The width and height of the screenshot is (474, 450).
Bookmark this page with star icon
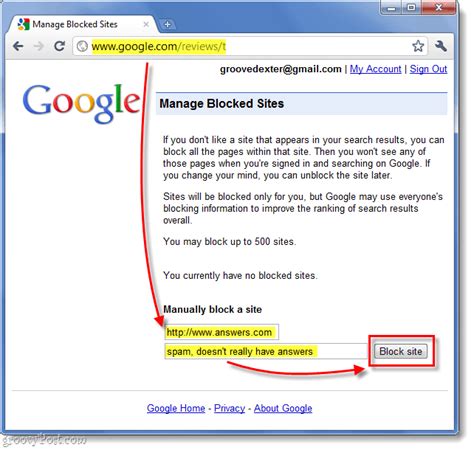[418, 46]
